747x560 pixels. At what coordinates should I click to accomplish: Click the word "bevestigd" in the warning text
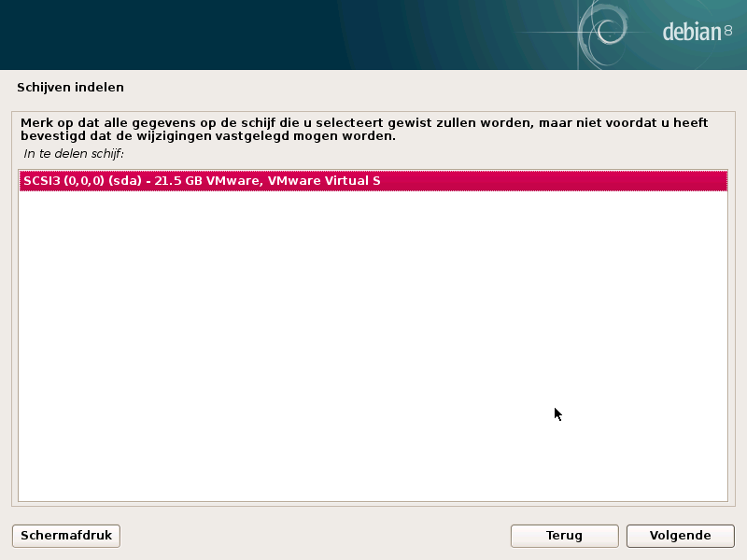(51, 136)
